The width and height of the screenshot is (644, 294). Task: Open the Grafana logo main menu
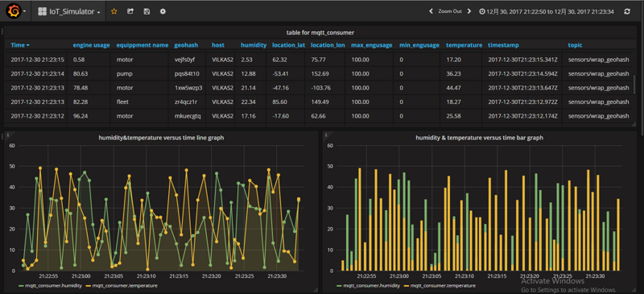coord(14,11)
